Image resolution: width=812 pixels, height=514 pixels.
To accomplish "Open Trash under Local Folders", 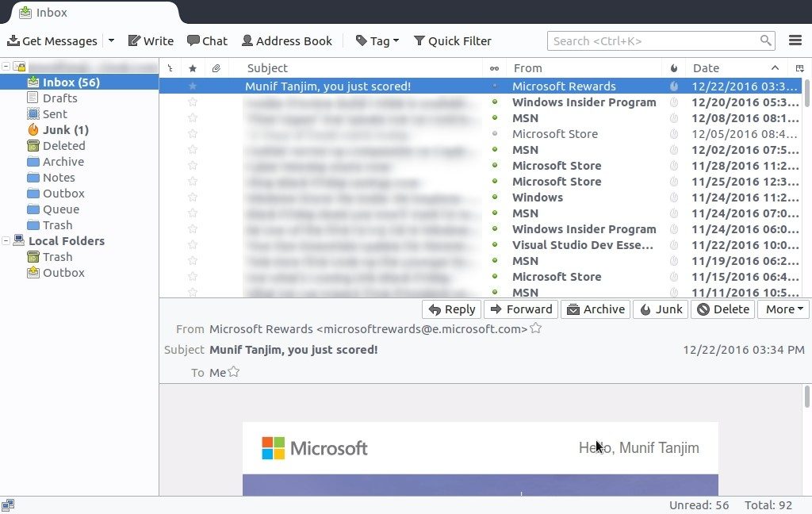I will tap(57, 257).
